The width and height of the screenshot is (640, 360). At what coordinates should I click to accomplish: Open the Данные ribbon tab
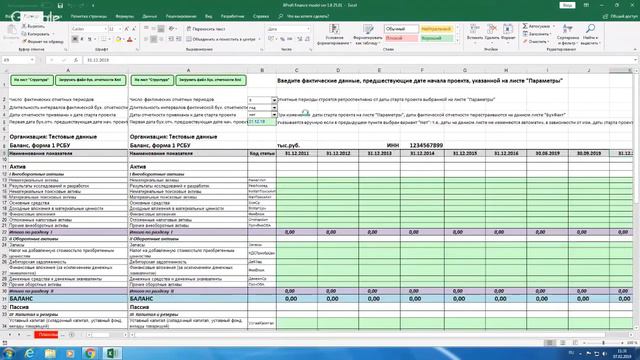click(150, 16)
